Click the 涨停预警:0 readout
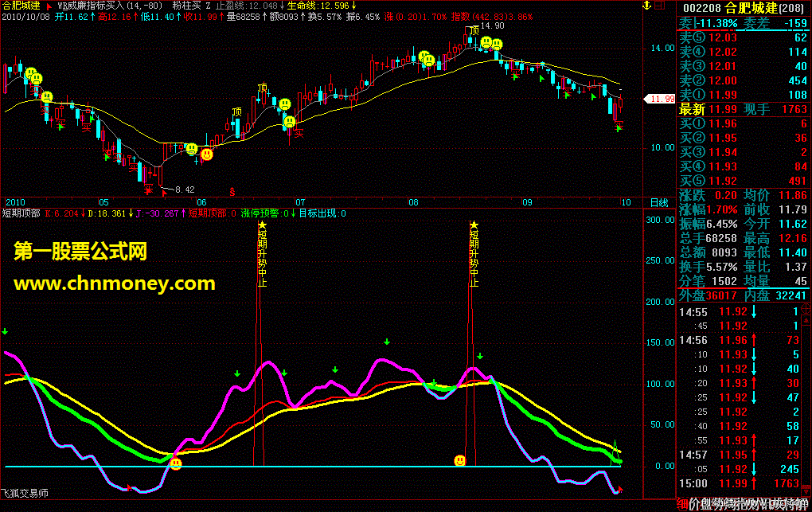This screenshot has height=512, width=812. (264, 213)
